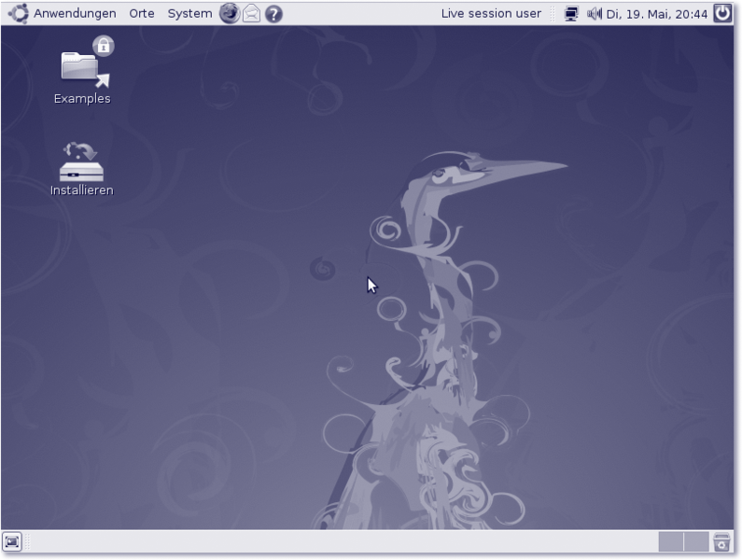Click the Ubuntu logo beside Anwendungen
The height and width of the screenshot is (560, 742).
coord(18,13)
